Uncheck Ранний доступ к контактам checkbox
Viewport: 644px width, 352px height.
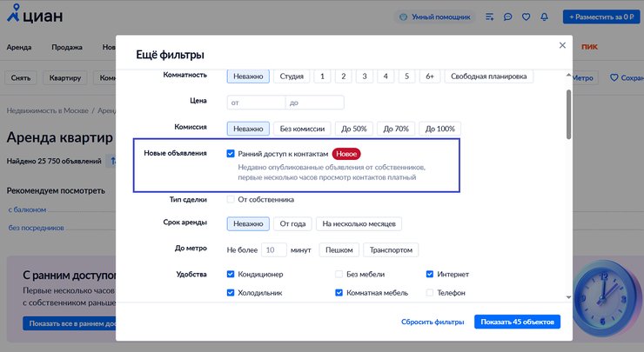pyautogui.click(x=231, y=154)
